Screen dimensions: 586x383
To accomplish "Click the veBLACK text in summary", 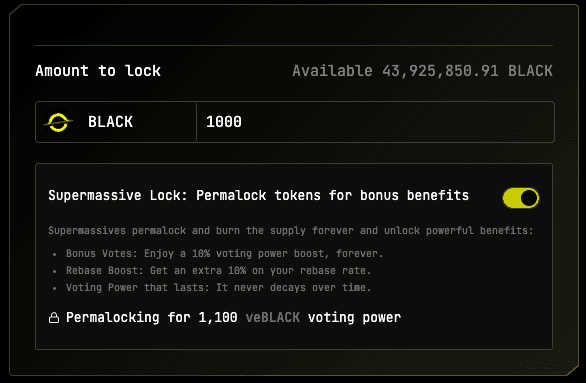I will [272, 318].
